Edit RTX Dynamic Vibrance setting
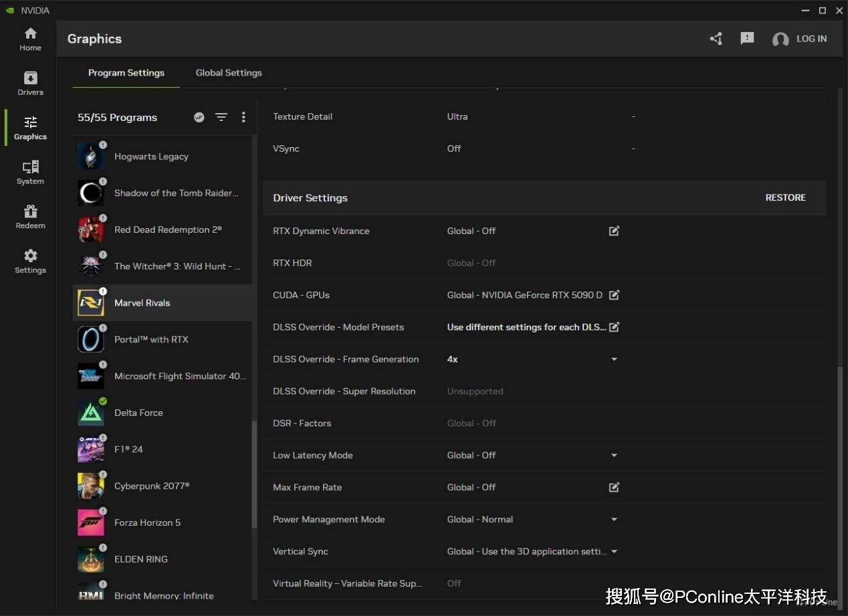This screenshot has height=616, width=848. (614, 231)
